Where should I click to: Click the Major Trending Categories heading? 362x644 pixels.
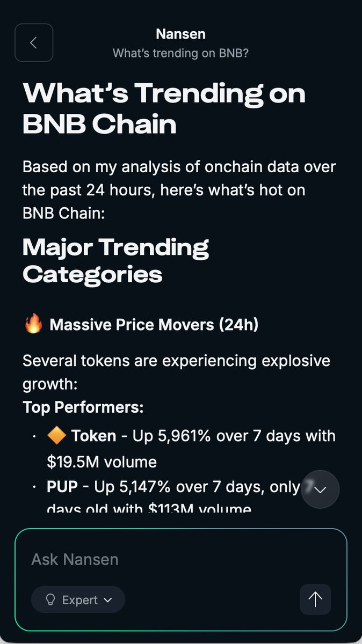115,261
